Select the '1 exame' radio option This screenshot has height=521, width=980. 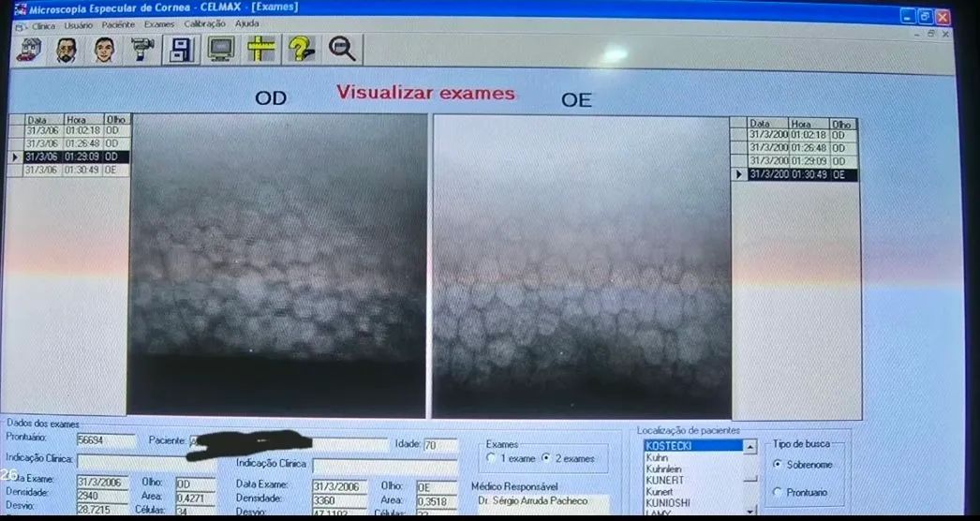[x=491, y=458]
